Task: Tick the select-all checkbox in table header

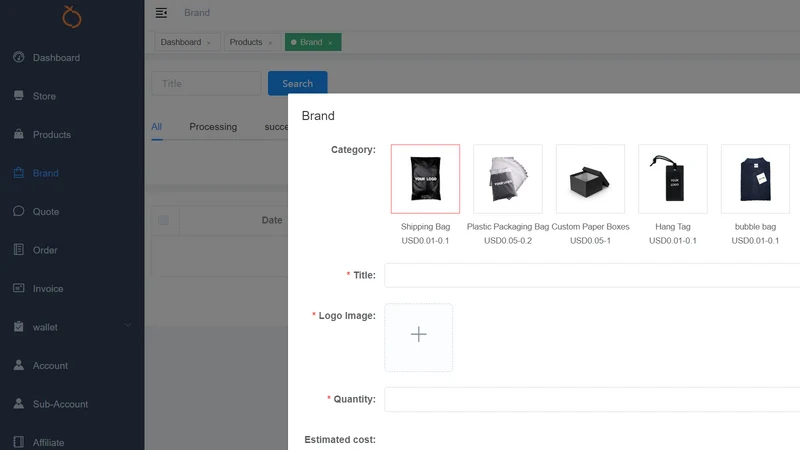Action: point(163,220)
